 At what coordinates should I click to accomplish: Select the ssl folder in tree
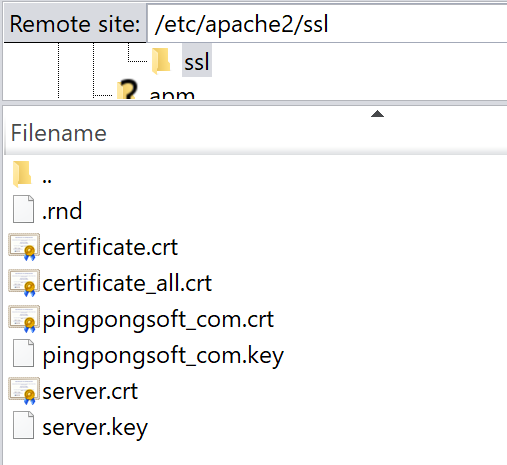(x=197, y=61)
